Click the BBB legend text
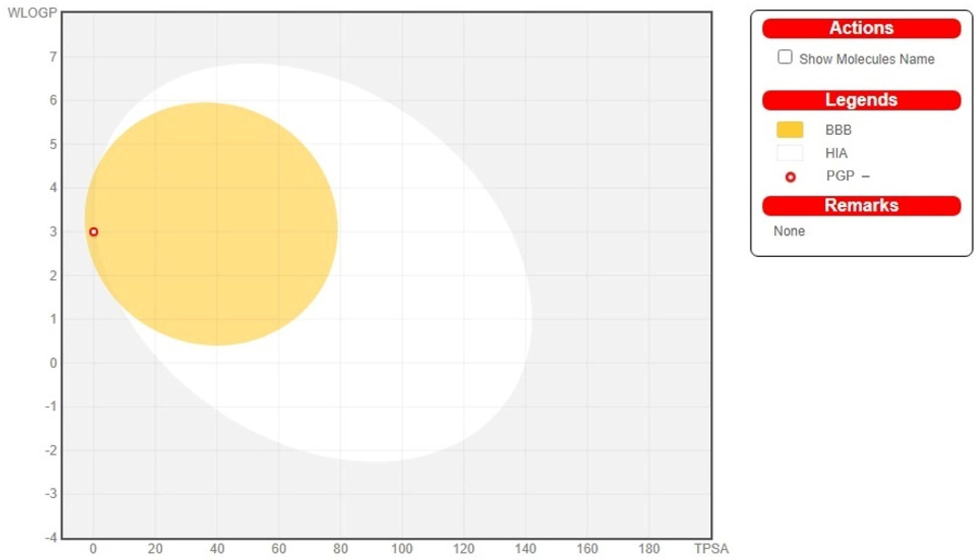Screen dimensions: 980x560 [x=838, y=130]
